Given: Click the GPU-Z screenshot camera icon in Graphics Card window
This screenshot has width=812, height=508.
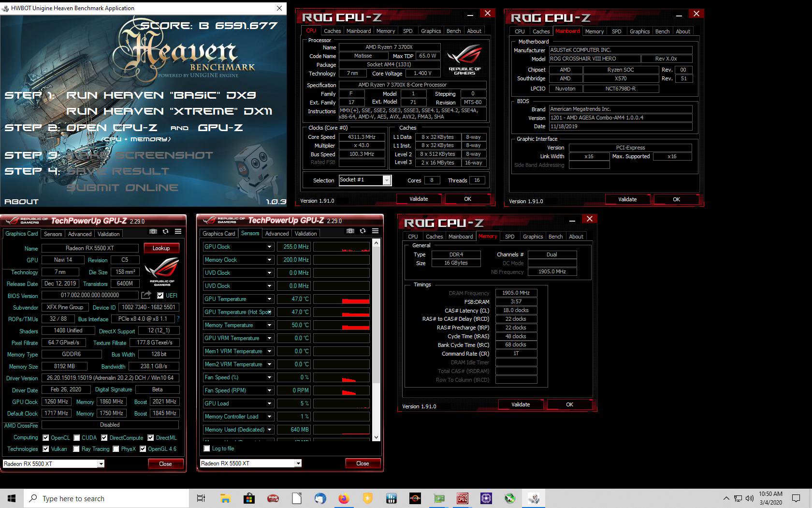Looking at the screenshot, I should tap(153, 232).
